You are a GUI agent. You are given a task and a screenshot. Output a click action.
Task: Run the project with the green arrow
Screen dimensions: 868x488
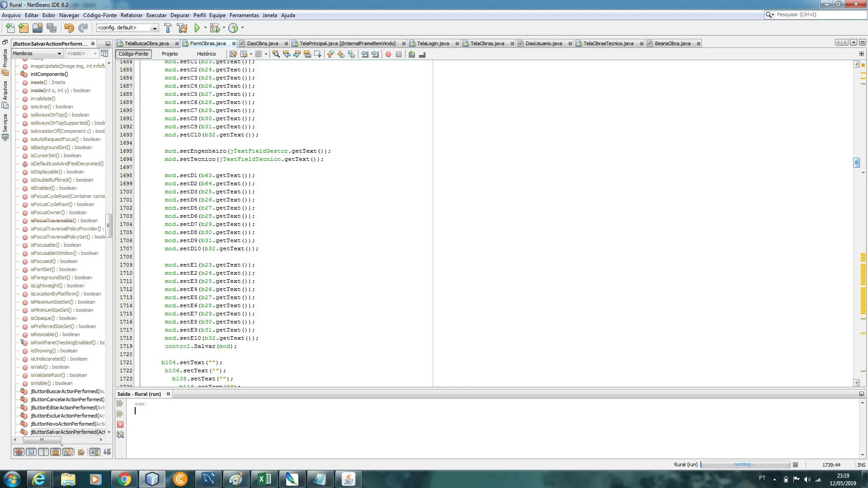pyautogui.click(x=197, y=28)
